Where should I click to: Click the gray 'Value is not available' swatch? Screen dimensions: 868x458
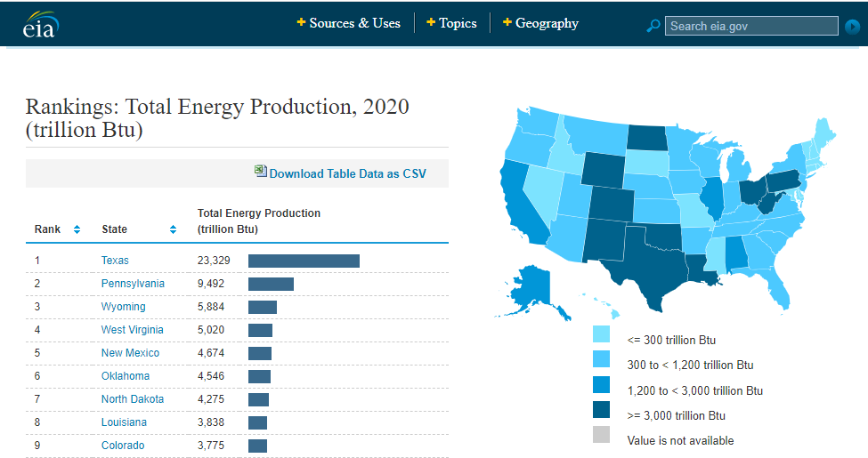(x=602, y=435)
